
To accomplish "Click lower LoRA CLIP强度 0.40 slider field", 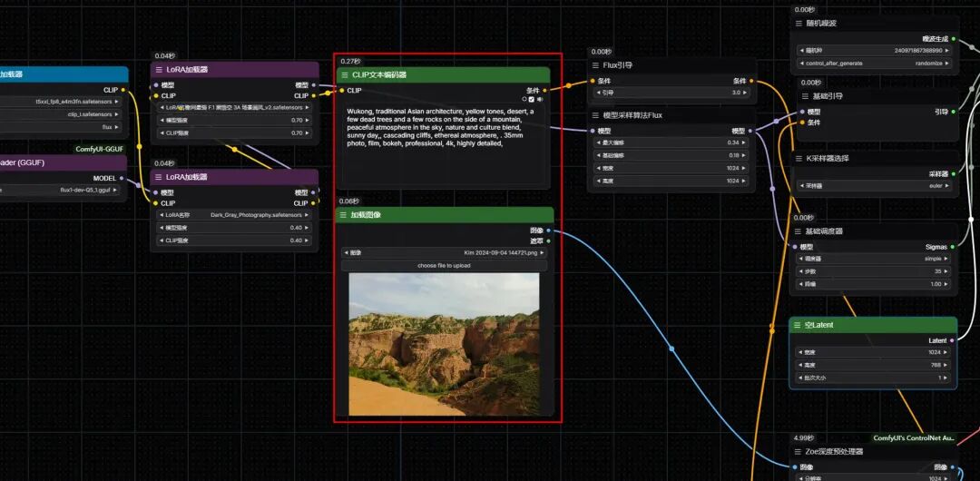I will (x=234, y=240).
